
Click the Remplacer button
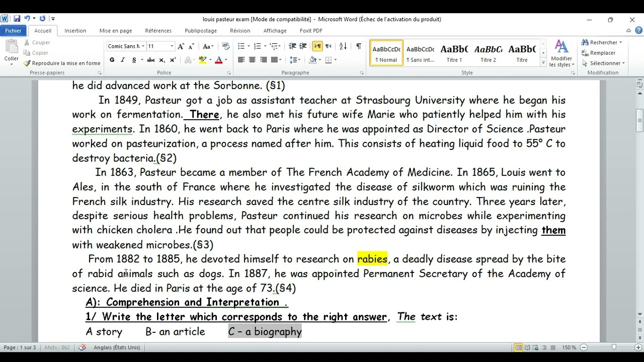click(x=599, y=53)
